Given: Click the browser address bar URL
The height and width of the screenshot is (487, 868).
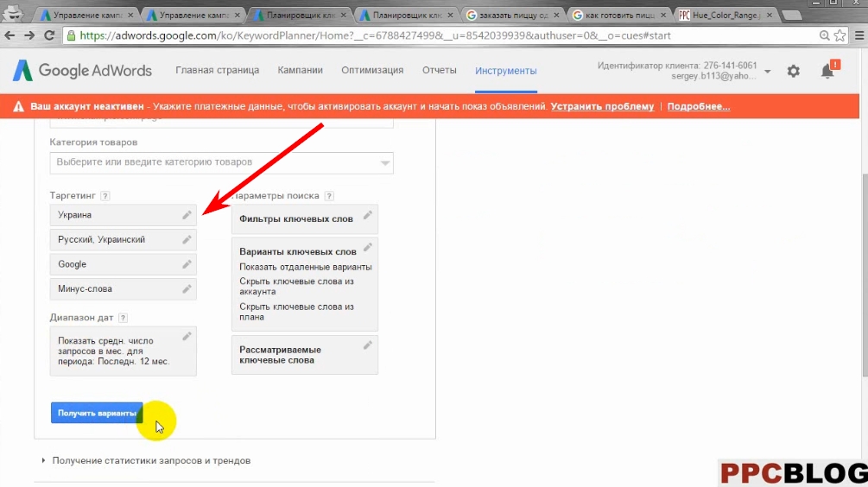Looking at the screenshot, I should pos(375,35).
